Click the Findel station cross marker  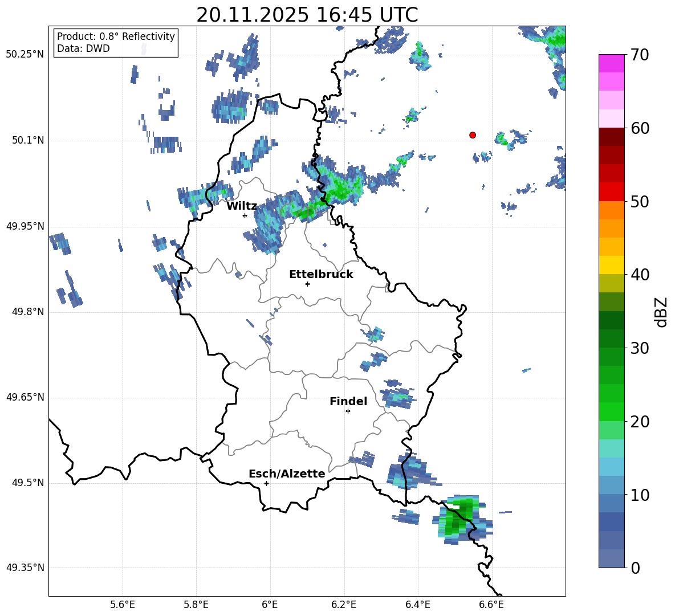pyautogui.click(x=348, y=411)
